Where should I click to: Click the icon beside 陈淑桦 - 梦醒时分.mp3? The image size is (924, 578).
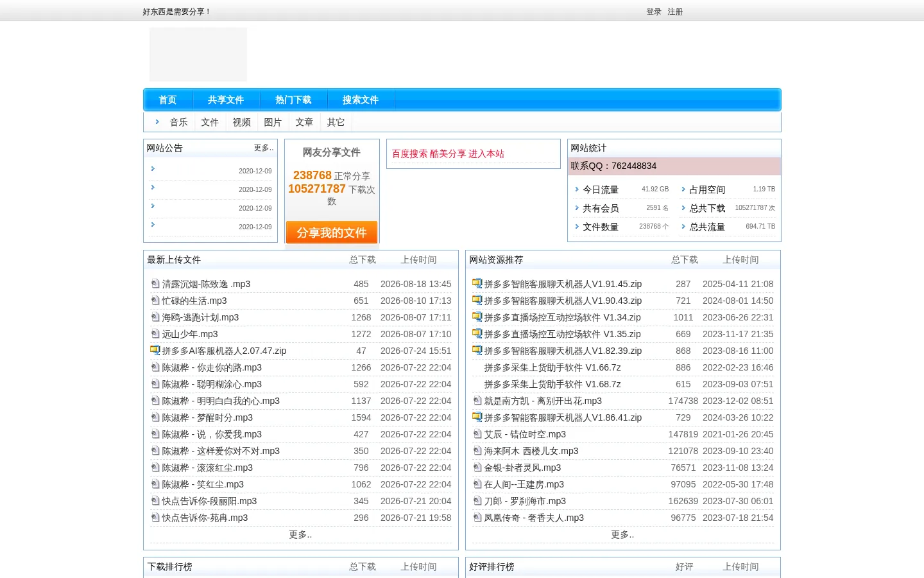[155, 417]
